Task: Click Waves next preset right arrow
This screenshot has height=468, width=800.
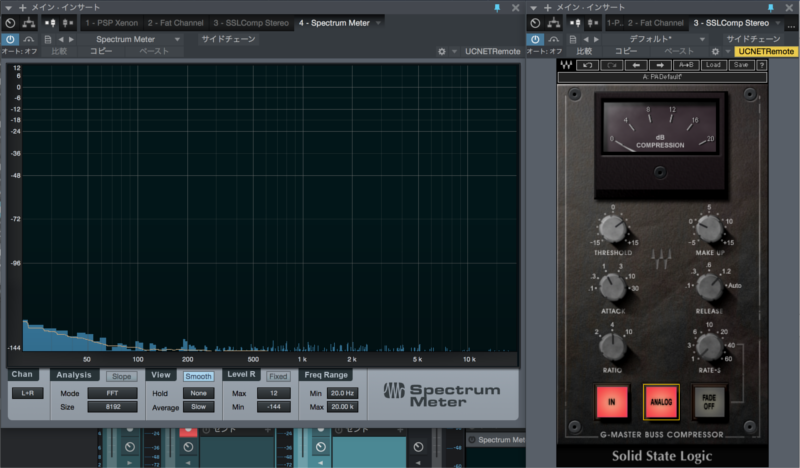Action: pyautogui.click(x=660, y=65)
